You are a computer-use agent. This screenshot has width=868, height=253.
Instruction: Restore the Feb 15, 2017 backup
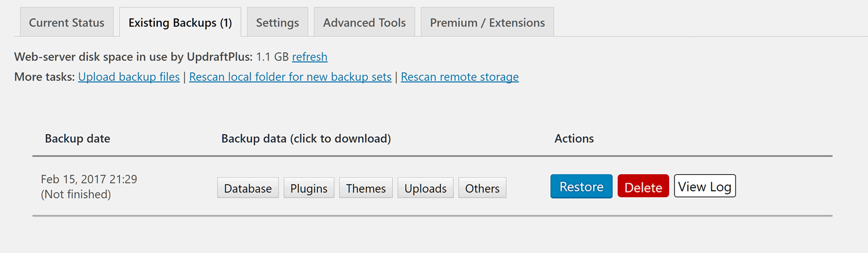pyautogui.click(x=581, y=187)
